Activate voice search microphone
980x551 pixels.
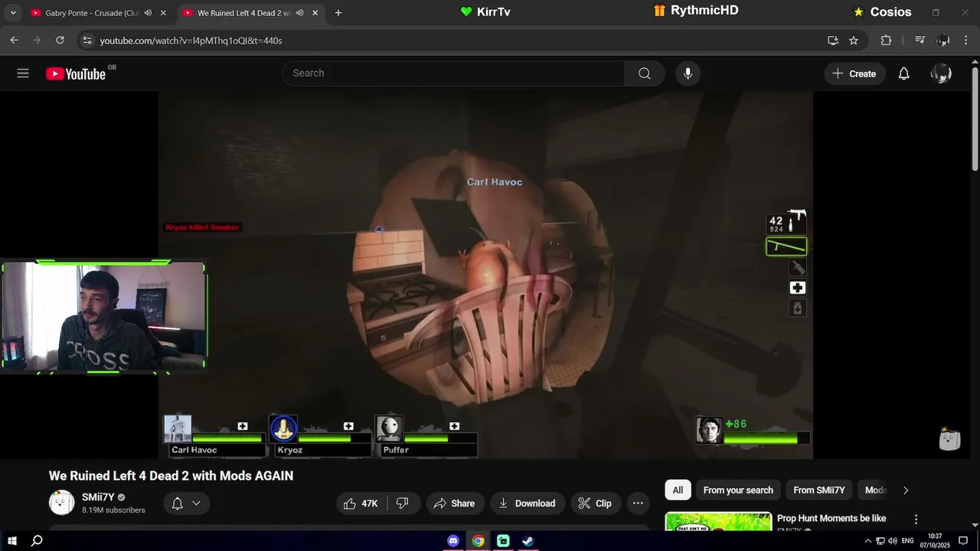688,73
